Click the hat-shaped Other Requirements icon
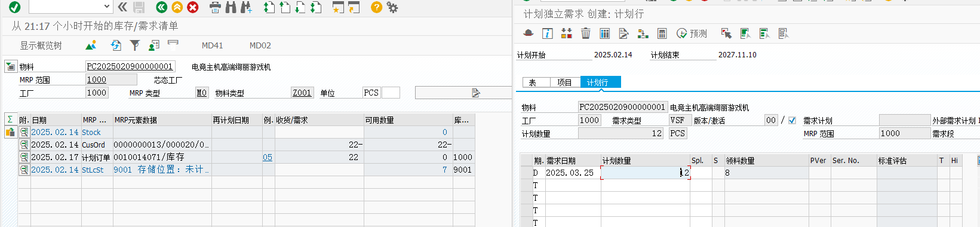This screenshot has height=227, width=980. coord(528,33)
